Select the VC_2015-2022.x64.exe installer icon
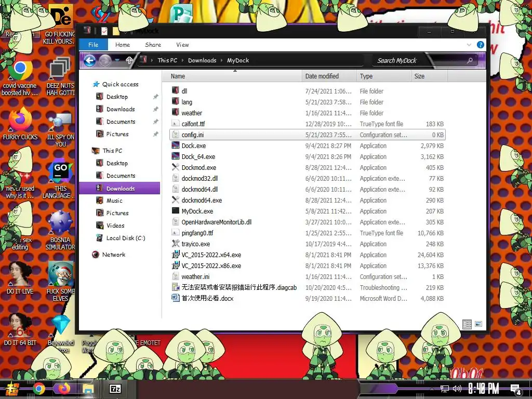 point(176,255)
